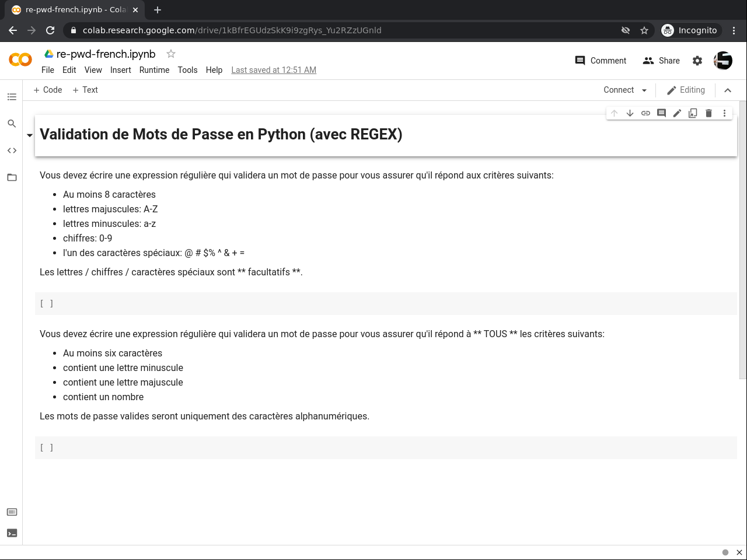747x560 pixels.
Task: Open the Runtime menu
Action: (154, 70)
